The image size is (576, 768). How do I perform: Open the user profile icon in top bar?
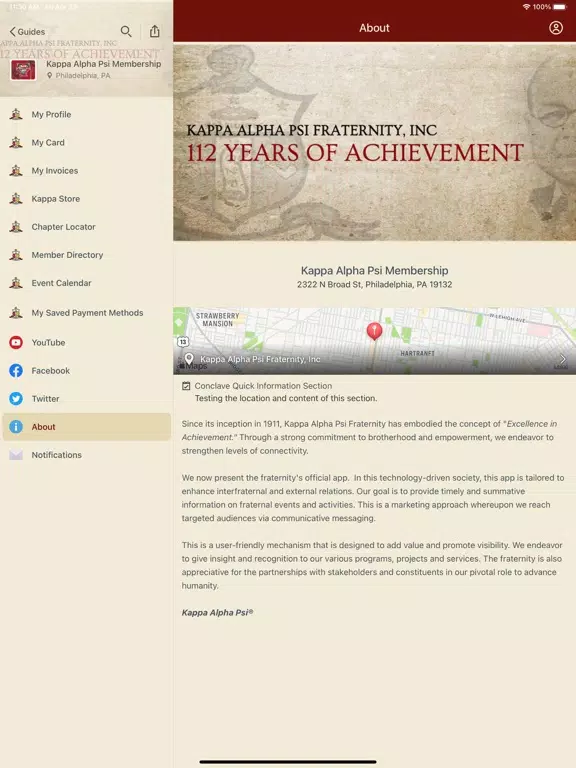556,27
